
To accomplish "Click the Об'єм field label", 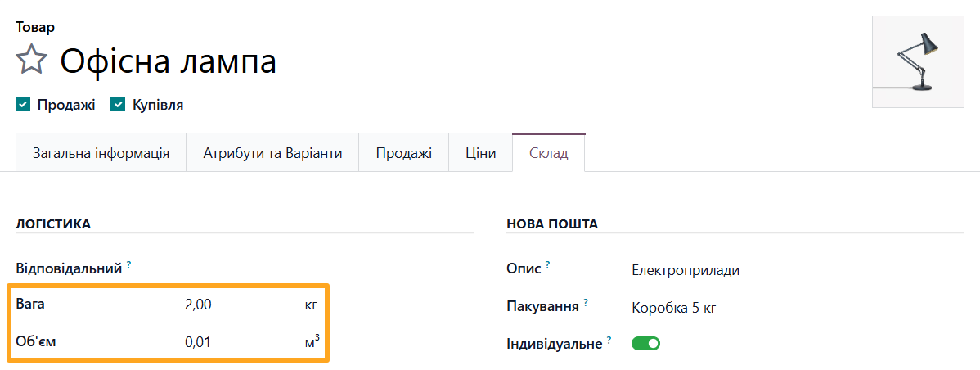I will [36, 342].
